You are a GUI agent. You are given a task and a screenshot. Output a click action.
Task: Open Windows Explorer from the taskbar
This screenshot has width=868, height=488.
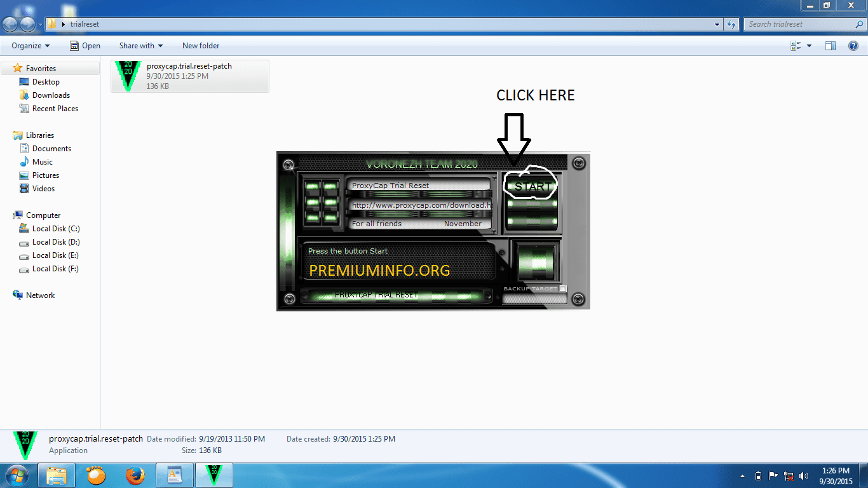(57, 475)
